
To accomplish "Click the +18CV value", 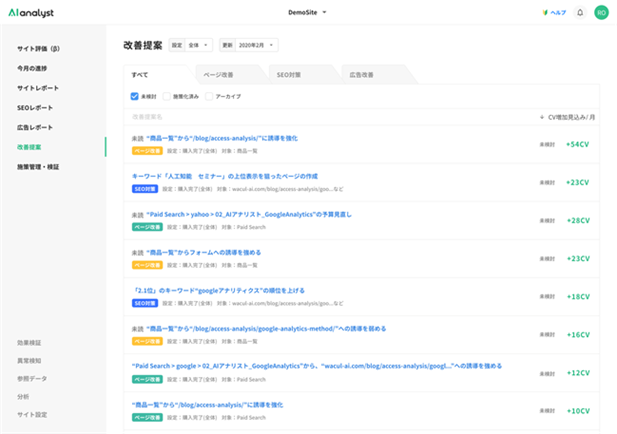I will pos(578,297).
